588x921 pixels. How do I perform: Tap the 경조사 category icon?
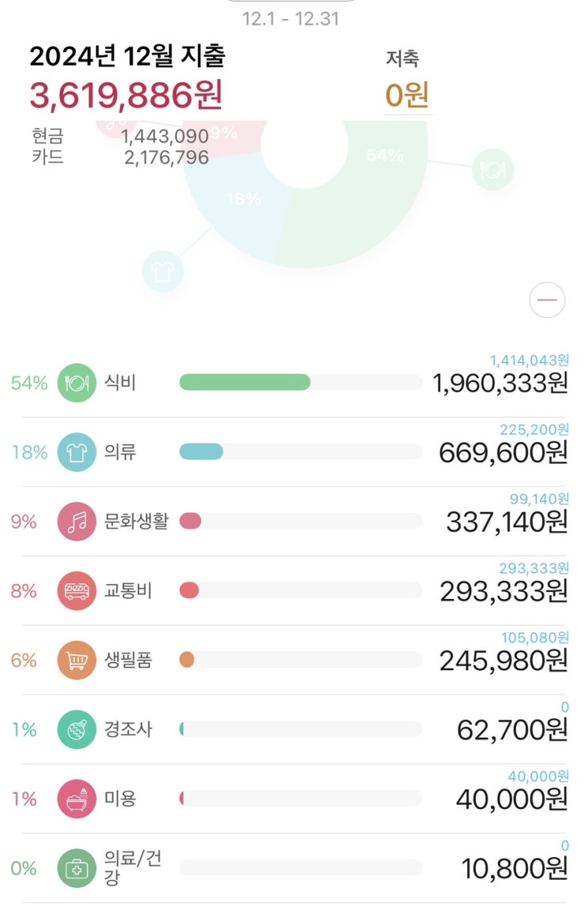point(77,730)
